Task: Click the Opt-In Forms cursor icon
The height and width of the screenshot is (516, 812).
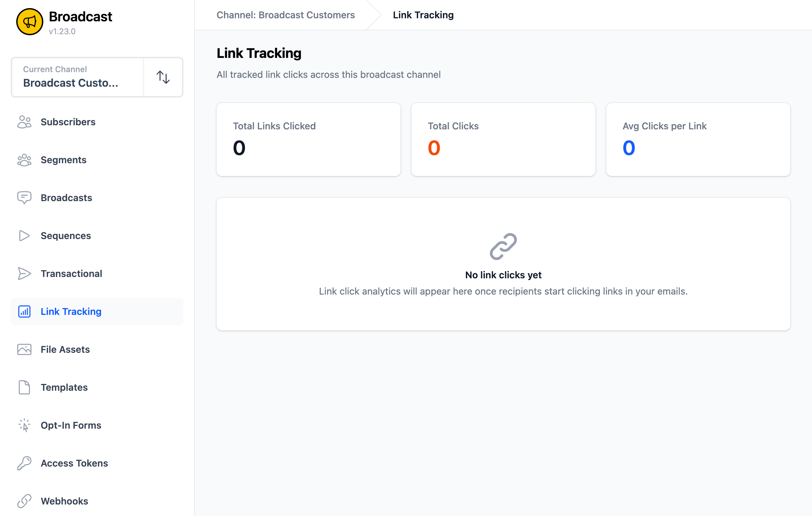Action: click(x=24, y=425)
